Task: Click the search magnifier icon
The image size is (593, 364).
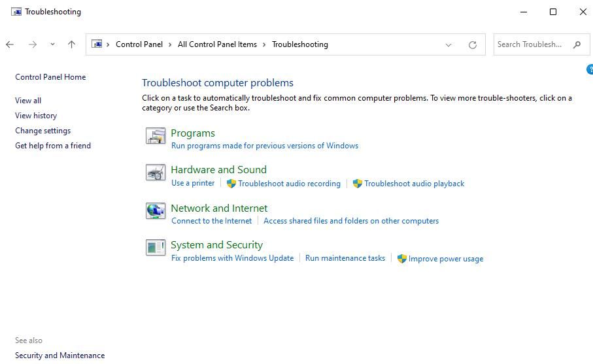Action: click(577, 44)
